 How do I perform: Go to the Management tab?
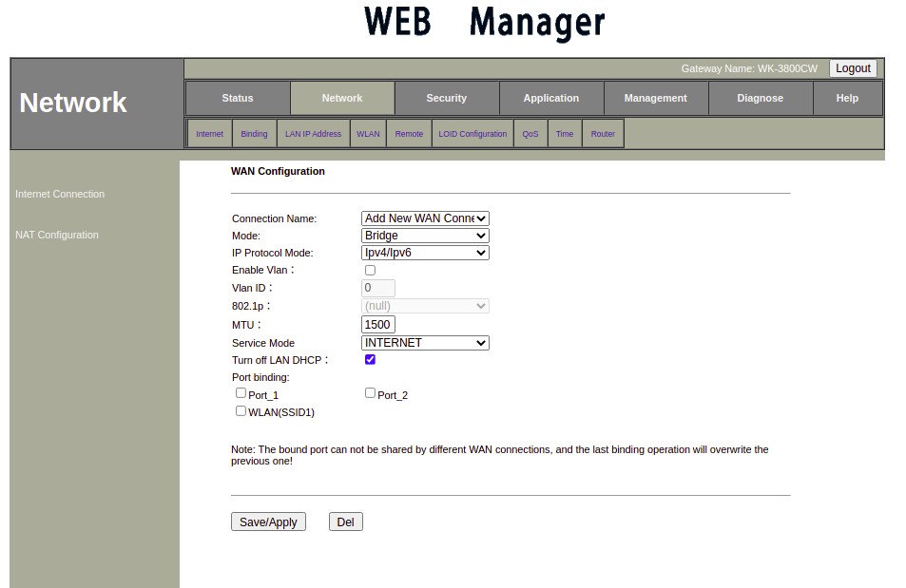pyautogui.click(x=656, y=98)
